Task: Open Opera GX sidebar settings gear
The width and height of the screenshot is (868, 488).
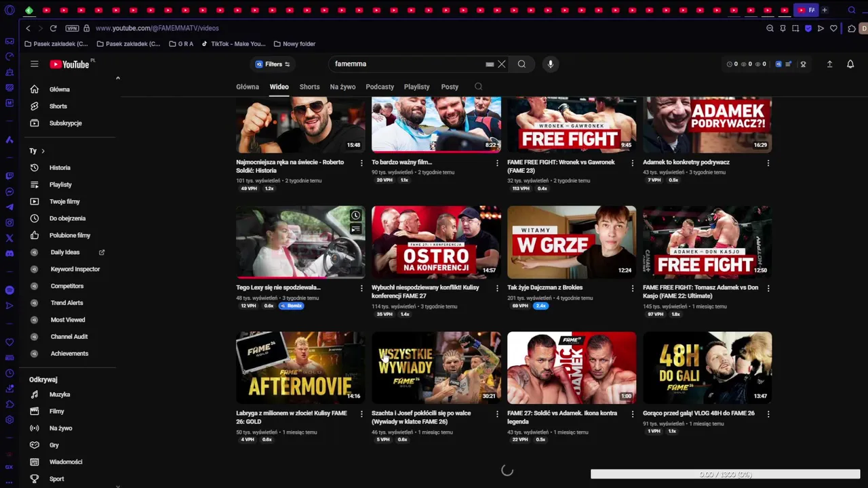Action: click(9, 420)
